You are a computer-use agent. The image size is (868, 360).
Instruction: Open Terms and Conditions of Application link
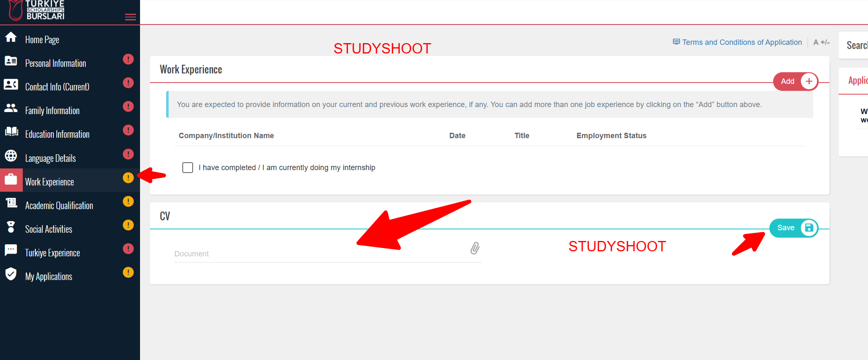click(742, 42)
